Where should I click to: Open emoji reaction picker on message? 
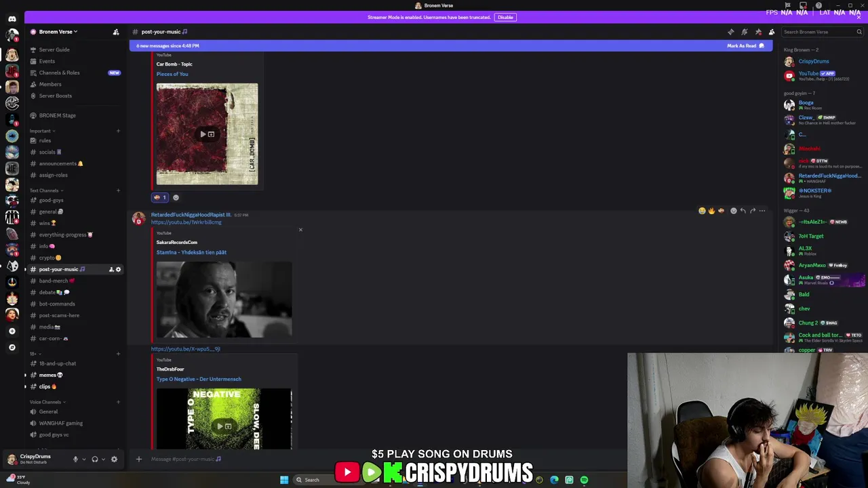click(733, 211)
